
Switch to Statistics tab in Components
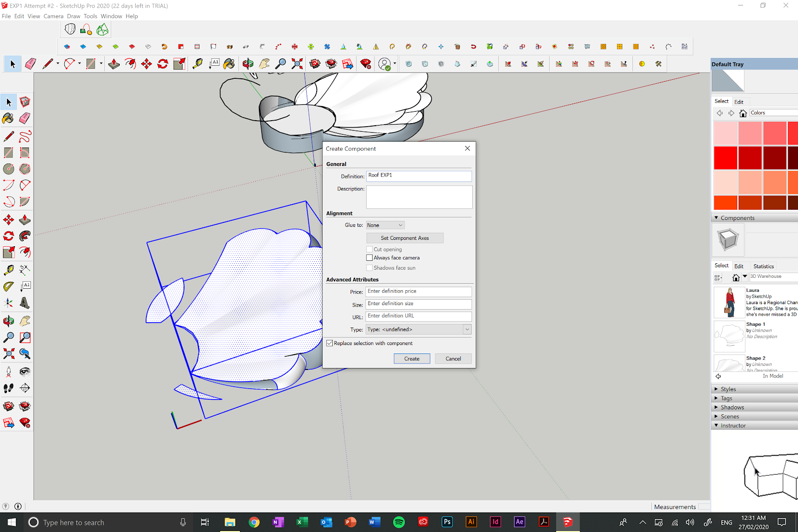pos(764,266)
